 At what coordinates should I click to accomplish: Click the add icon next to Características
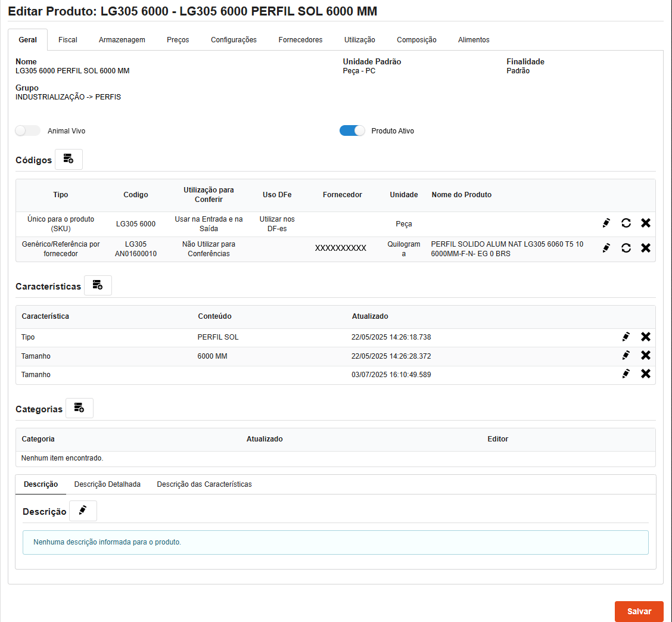(98, 286)
